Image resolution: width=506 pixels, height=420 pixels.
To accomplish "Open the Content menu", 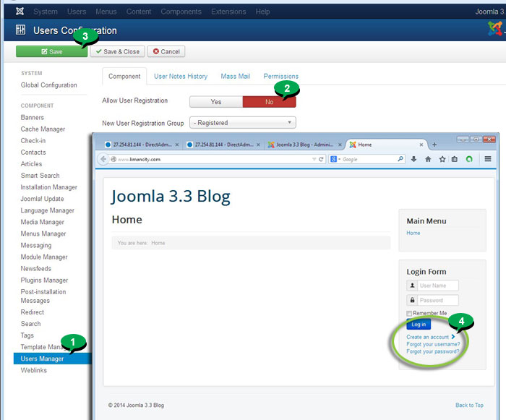I will click(x=139, y=12).
